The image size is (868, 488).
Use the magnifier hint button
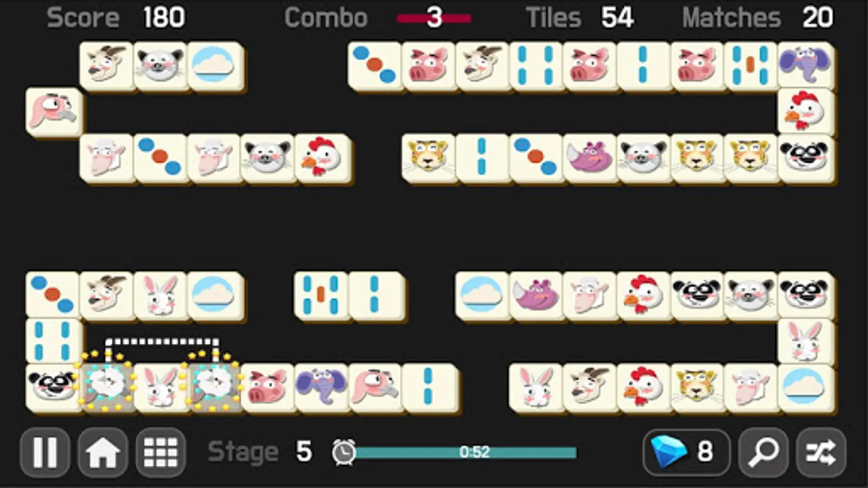click(x=763, y=452)
